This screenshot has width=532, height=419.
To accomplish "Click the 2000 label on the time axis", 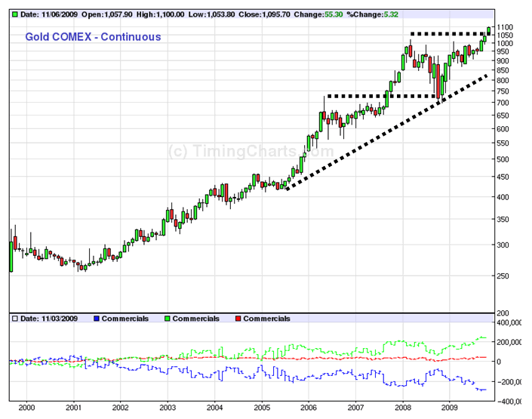I will 26,407.
